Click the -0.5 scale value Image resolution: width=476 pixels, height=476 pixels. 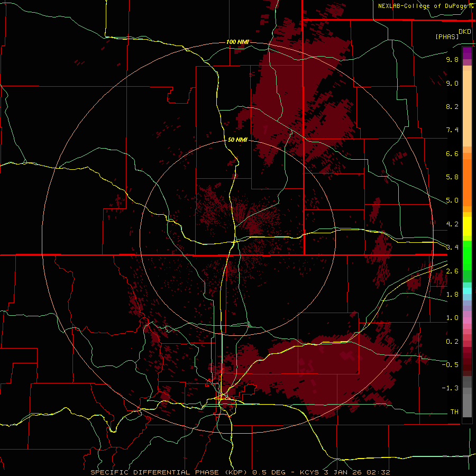(450, 365)
